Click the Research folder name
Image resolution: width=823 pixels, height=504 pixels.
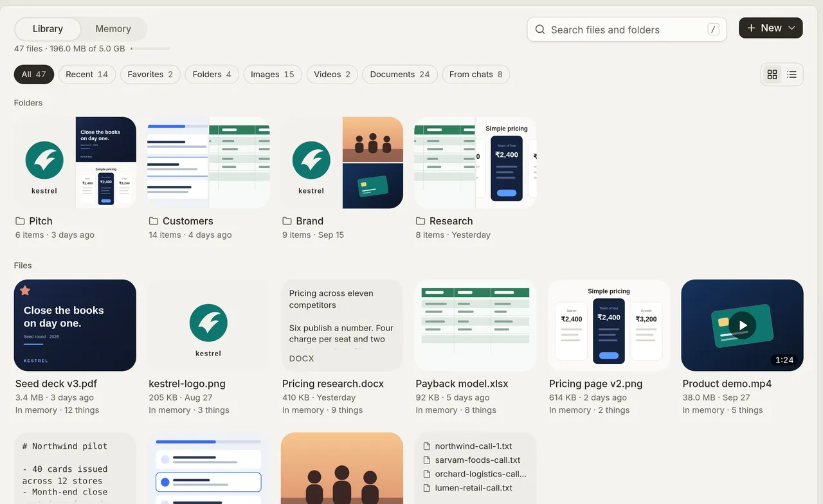tap(451, 221)
